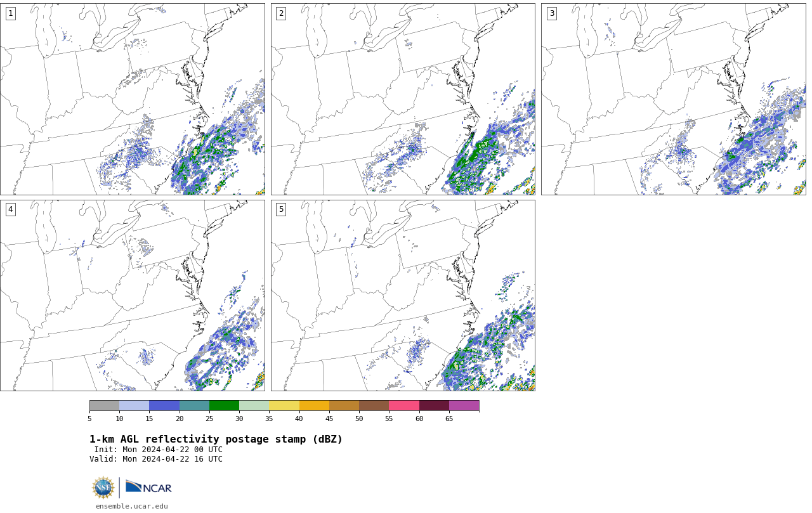Viewport: 812px width, 513px height.
Task: Select the pink 55-60 dBZ swatch
Action: 404,406
